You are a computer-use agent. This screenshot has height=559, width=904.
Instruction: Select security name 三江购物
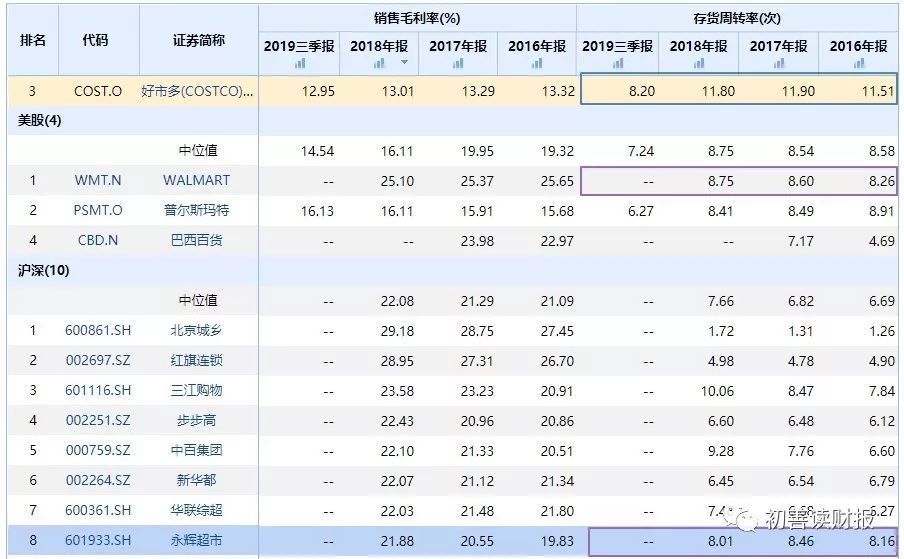pyautogui.click(x=197, y=390)
